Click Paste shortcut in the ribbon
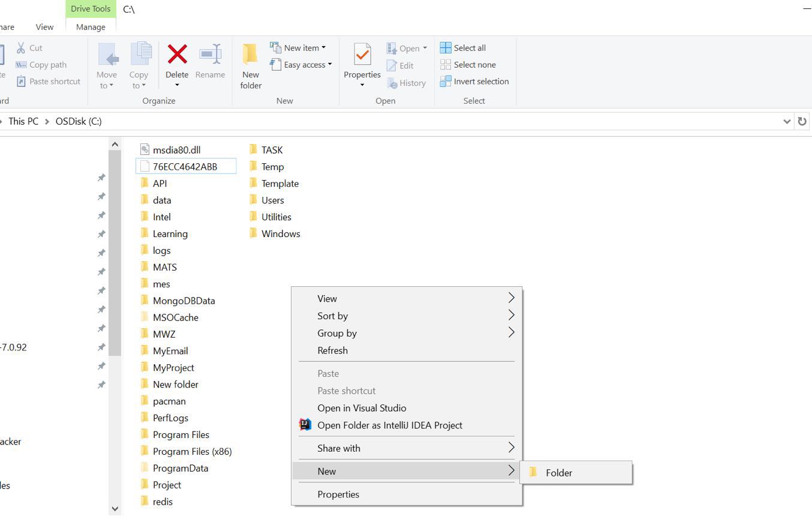The width and height of the screenshot is (812, 531). click(48, 82)
